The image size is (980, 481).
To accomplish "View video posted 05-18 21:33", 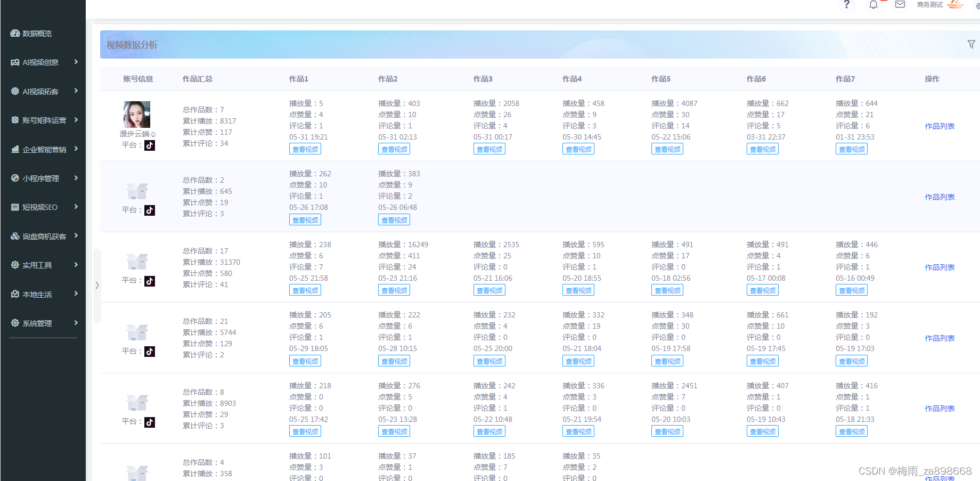I will (852, 431).
